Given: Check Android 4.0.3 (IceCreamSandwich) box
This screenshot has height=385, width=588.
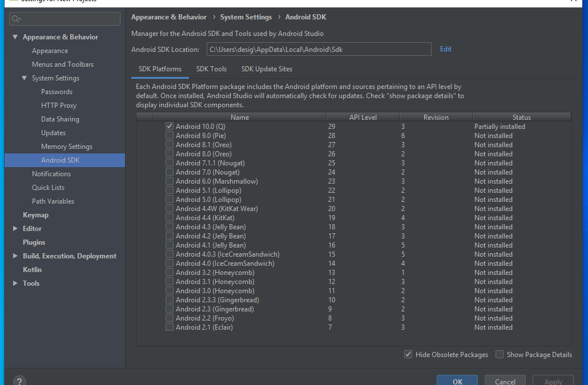Looking at the screenshot, I should click(170, 254).
